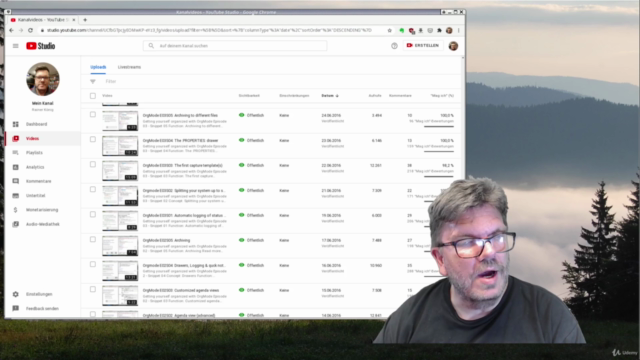Click the YouTube Studio logo

(x=40, y=46)
